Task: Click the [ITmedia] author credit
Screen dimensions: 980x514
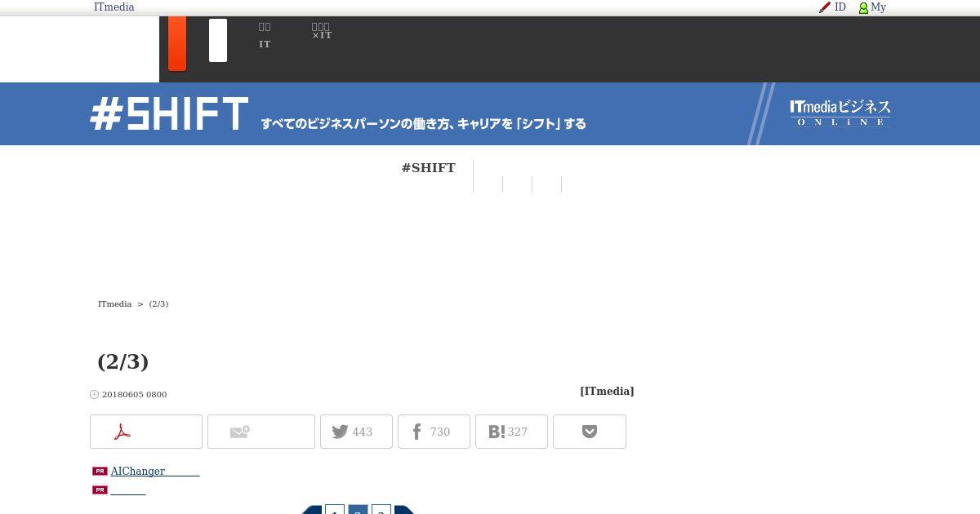Action: tap(607, 392)
